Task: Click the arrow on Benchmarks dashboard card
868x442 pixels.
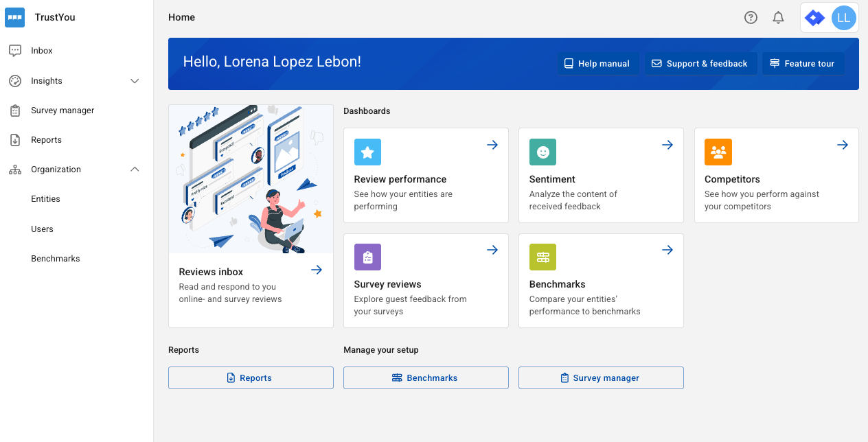Action: [667, 250]
